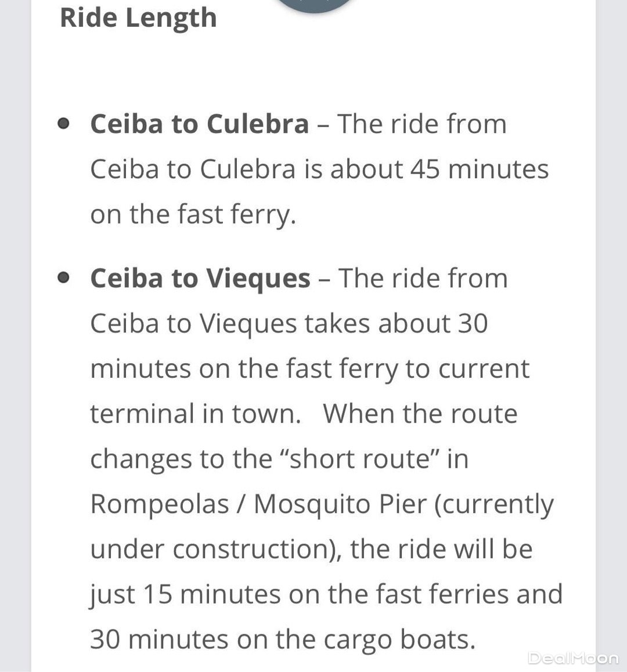
Task: Tap the bold "Ceiba to Vieques" title
Action: 200,279
